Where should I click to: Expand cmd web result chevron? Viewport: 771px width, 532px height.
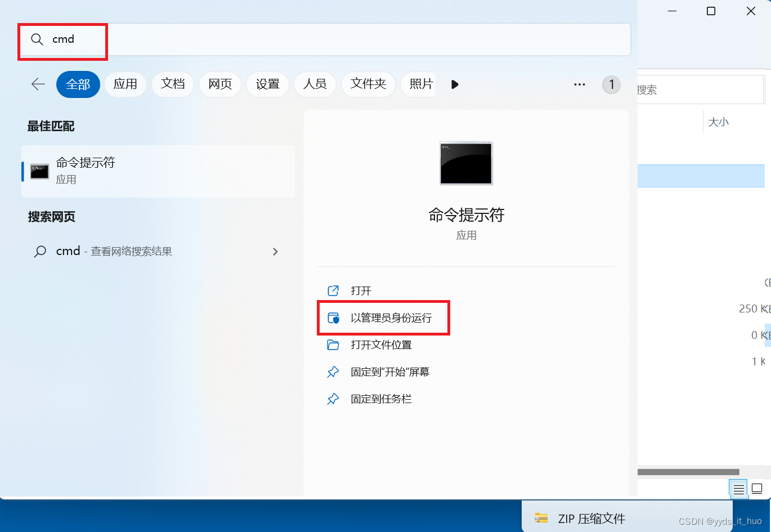tap(275, 252)
